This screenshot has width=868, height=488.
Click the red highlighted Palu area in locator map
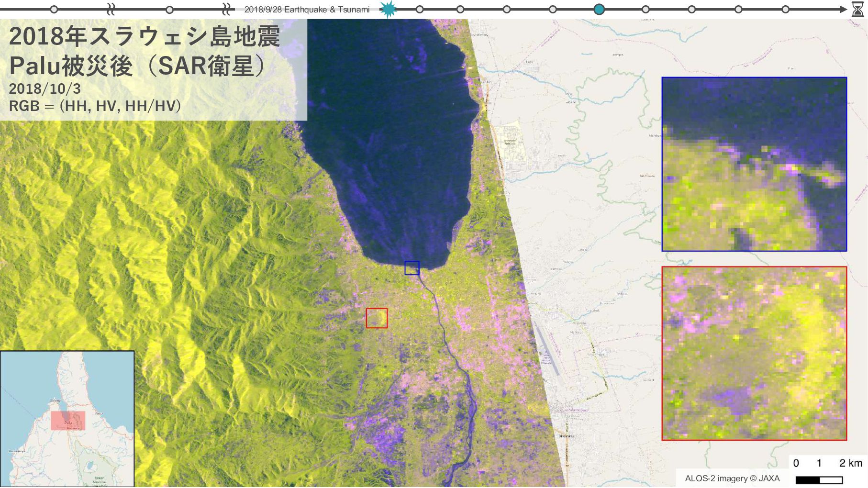click(x=68, y=421)
